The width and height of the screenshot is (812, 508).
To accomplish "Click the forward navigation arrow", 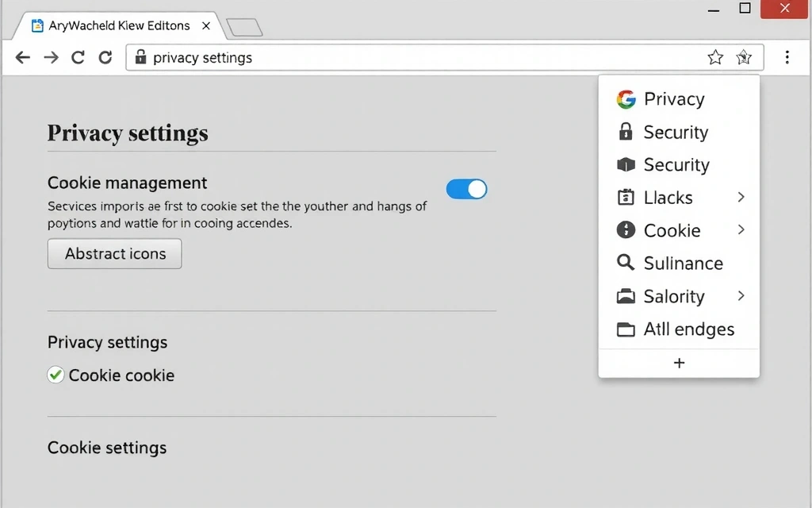I will 51,57.
